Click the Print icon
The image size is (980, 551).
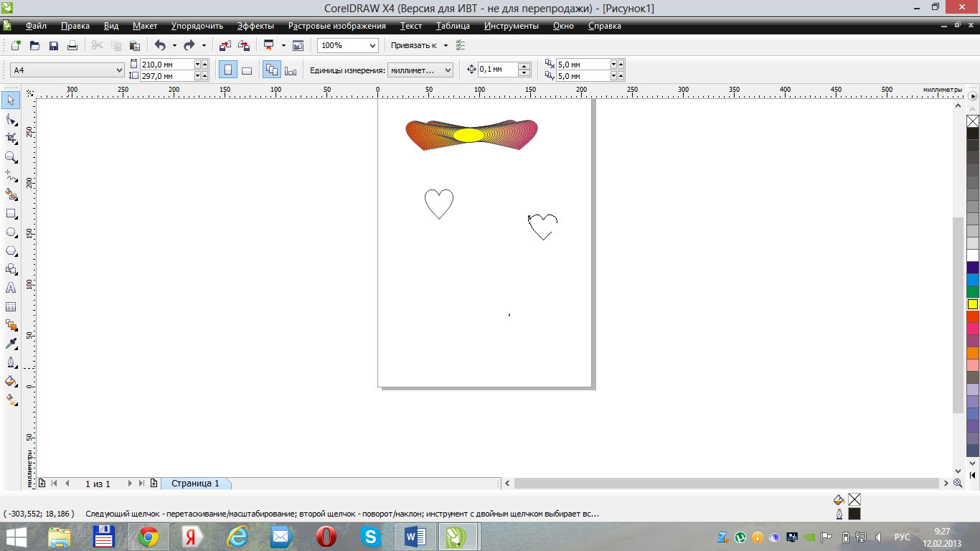click(x=72, y=45)
